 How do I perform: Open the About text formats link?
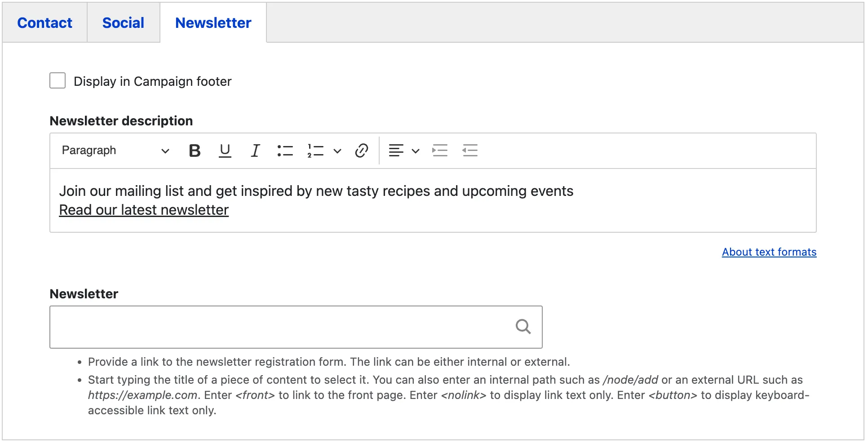click(769, 252)
